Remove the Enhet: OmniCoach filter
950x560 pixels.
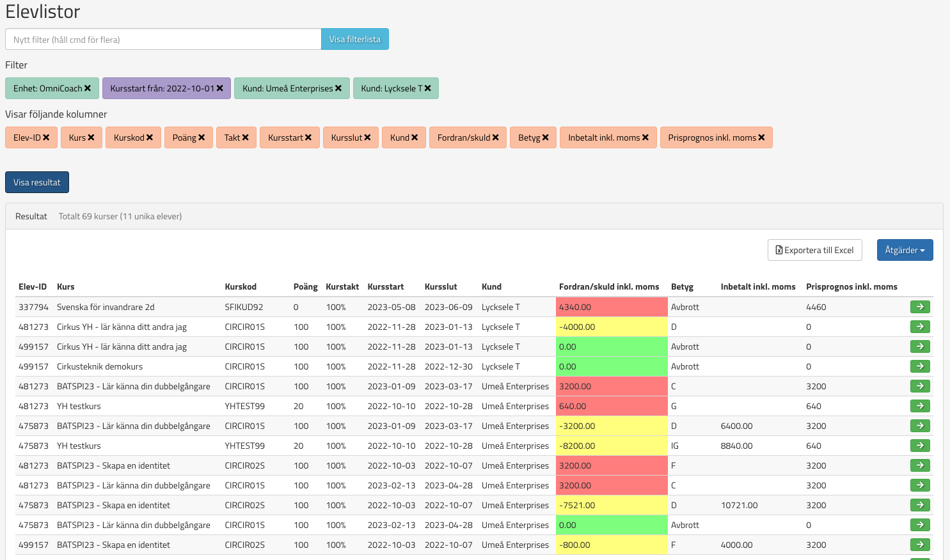pyautogui.click(x=88, y=89)
